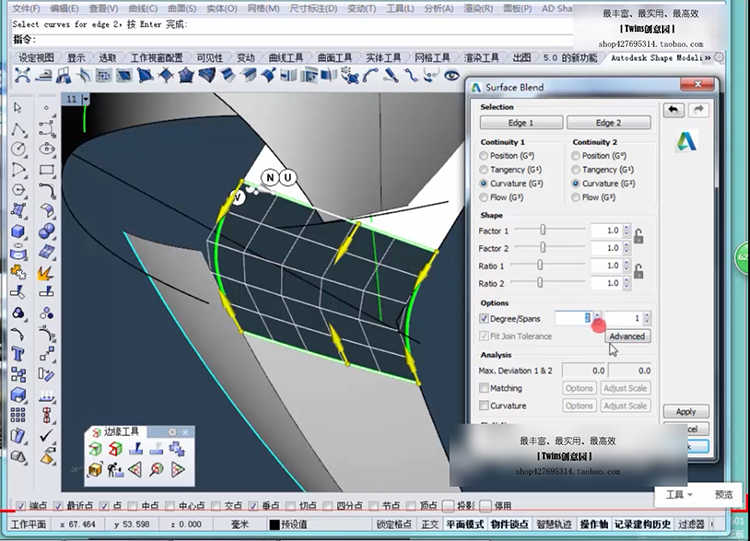The height and width of the screenshot is (541, 750).
Task: Select Tangency (G¹) for Continuity 1
Action: (x=485, y=170)
